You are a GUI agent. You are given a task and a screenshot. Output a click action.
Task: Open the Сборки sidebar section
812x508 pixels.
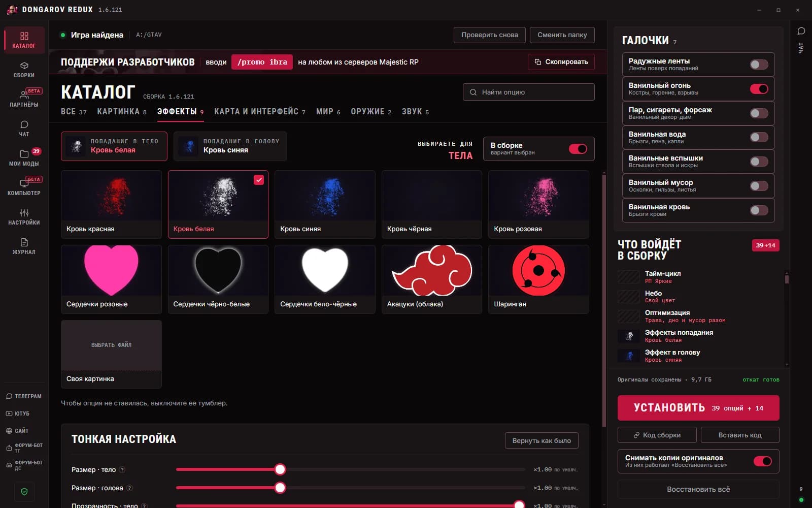(24, 70)
